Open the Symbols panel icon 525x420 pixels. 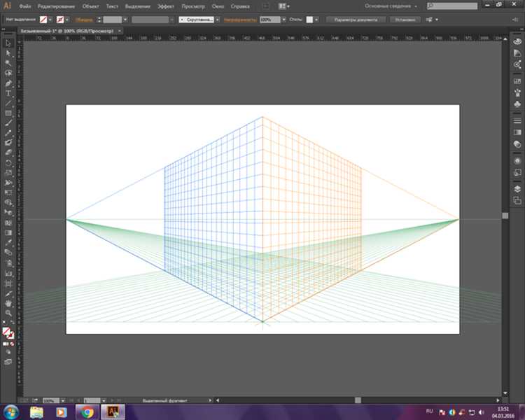[x=517, y=104]
